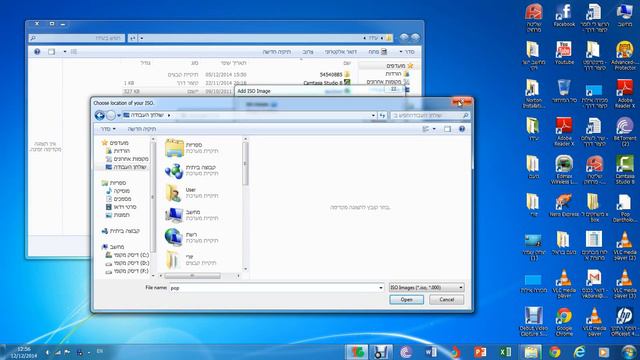Viewport: 640px width, 360px height.
Task: Expand the File name history dropdown arrow
Action: [x=381, y=288]
